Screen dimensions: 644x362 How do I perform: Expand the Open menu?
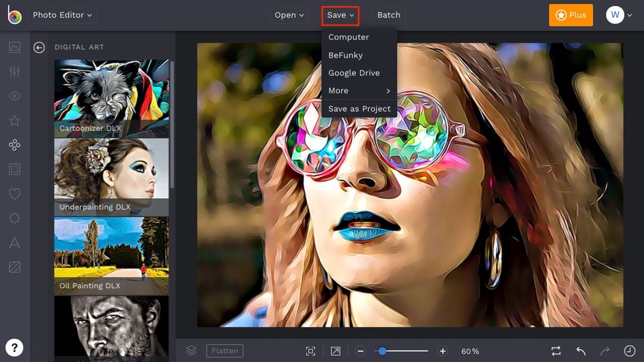[x=289, y=15]
